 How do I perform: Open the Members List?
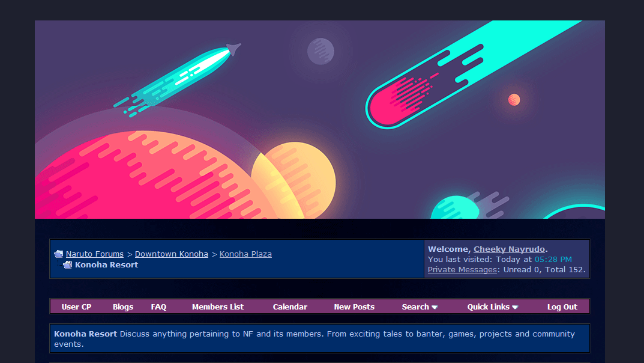(218, 307)
